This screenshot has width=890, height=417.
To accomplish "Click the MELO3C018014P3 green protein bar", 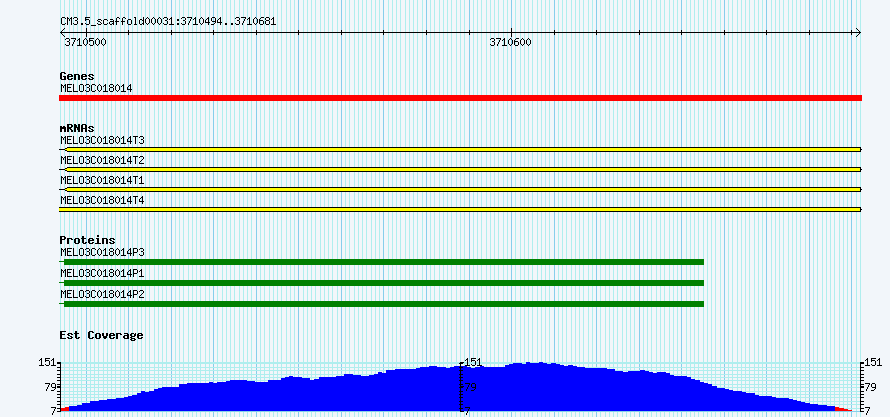I will click(x=381, y=262).
